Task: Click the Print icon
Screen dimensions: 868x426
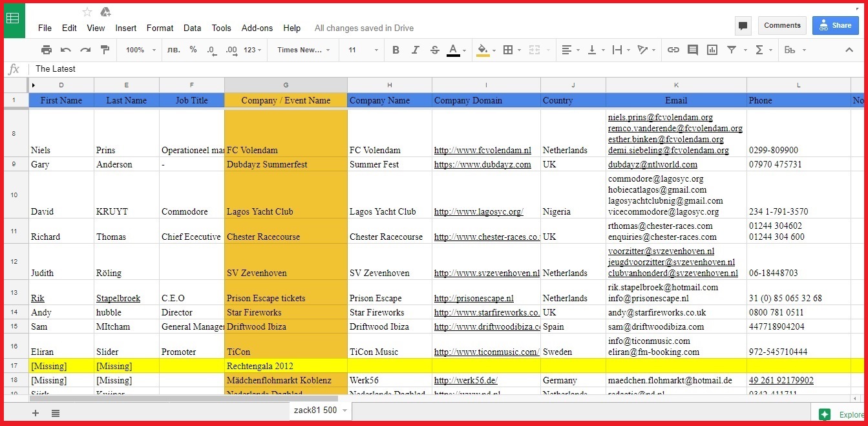Action: click(x=47, y=50)
